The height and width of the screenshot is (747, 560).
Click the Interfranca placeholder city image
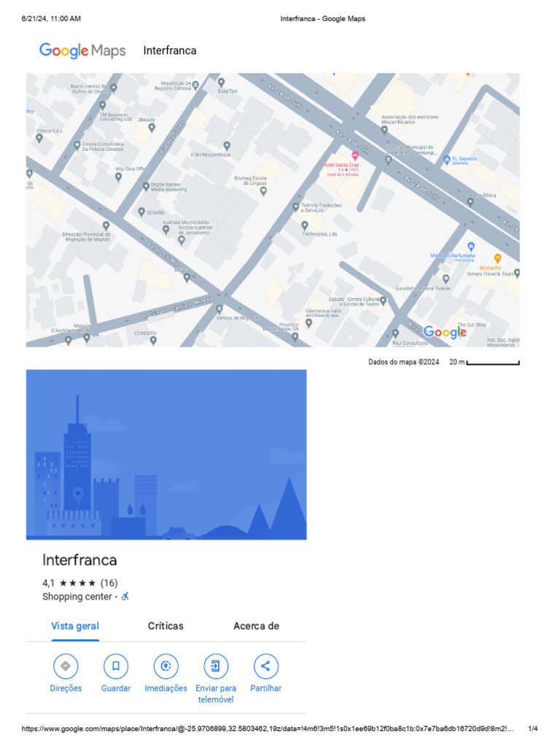click(x=166, y=454)
